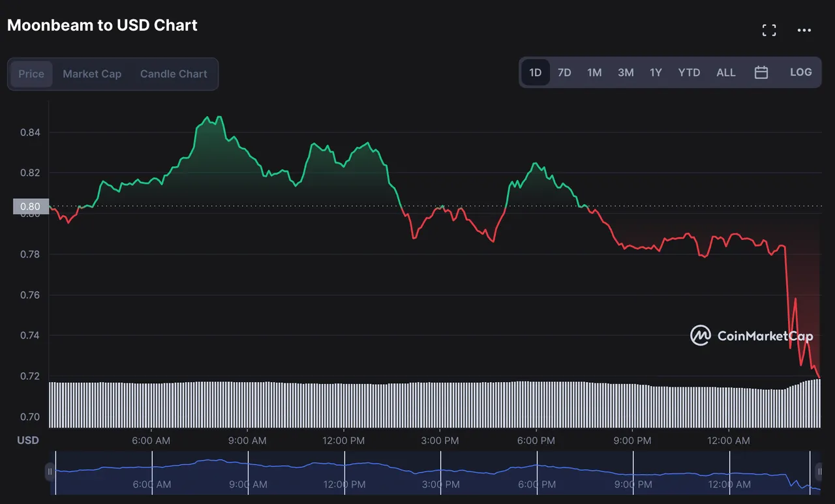
Task: Click the 0.70 y-axis value
Action: (x=30, y=417)
